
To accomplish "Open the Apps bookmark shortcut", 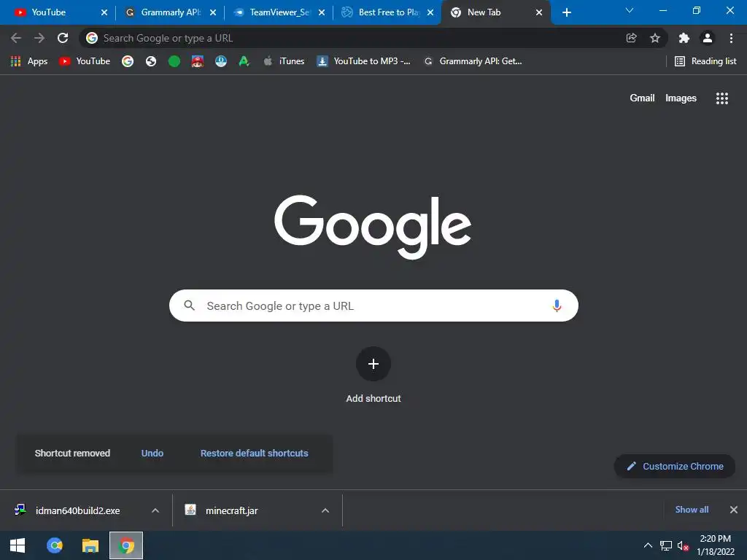I will 29,61.
